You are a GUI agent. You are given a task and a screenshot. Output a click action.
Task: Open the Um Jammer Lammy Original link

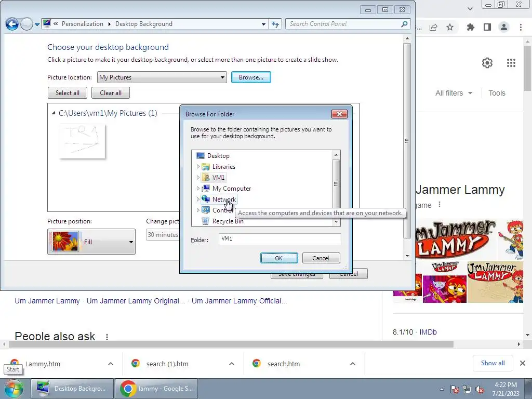(136, 301)
